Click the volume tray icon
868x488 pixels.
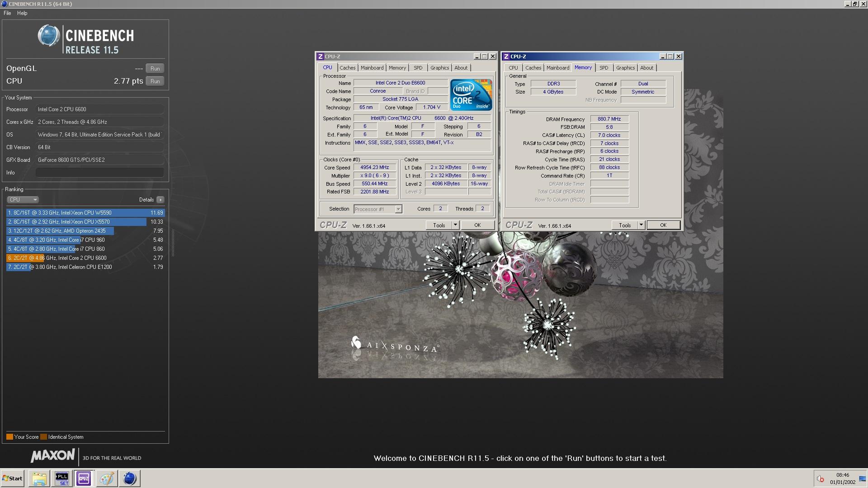tap(820, 479)
